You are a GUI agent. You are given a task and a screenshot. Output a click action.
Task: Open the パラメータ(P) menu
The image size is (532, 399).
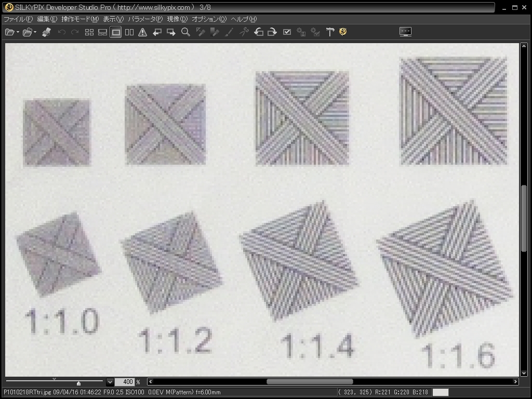pos(145,19)
